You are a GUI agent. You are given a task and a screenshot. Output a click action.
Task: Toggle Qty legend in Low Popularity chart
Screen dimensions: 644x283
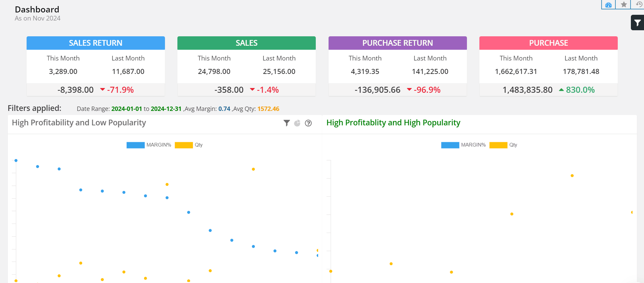pyautogui.click(x=184, y=145)
